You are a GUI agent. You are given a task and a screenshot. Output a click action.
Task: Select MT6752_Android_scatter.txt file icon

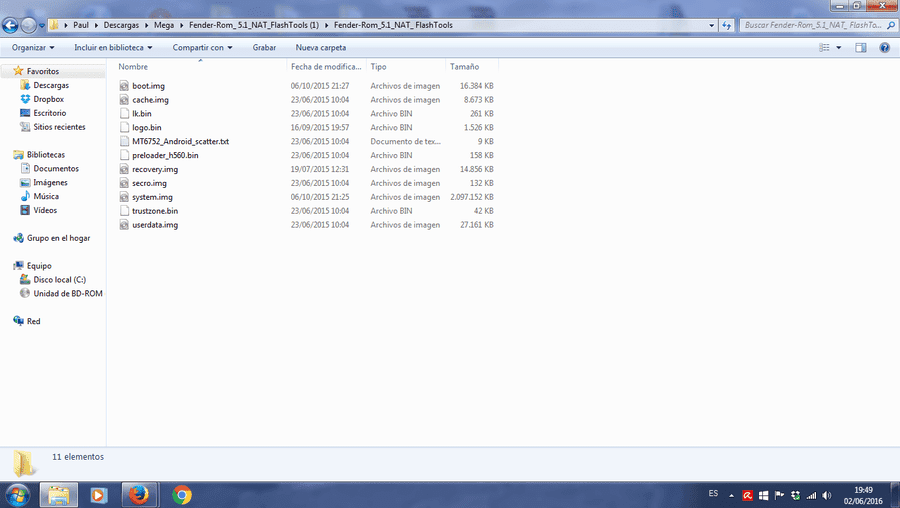[125, 141]
